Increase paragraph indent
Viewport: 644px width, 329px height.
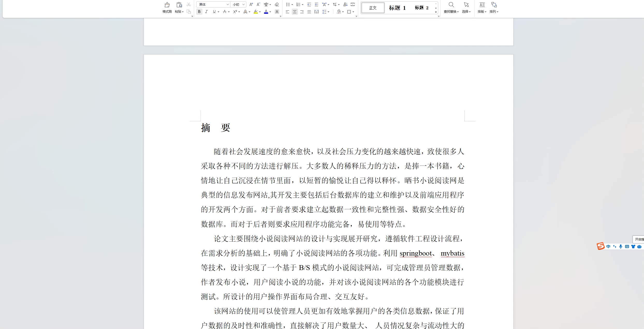click(x=316, y=4)
